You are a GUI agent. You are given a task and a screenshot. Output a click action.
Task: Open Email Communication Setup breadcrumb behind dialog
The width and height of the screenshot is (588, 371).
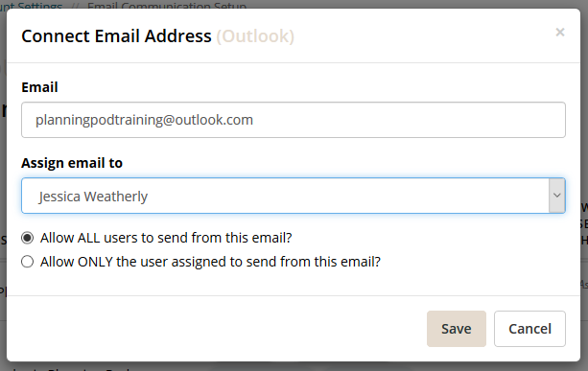167,5
